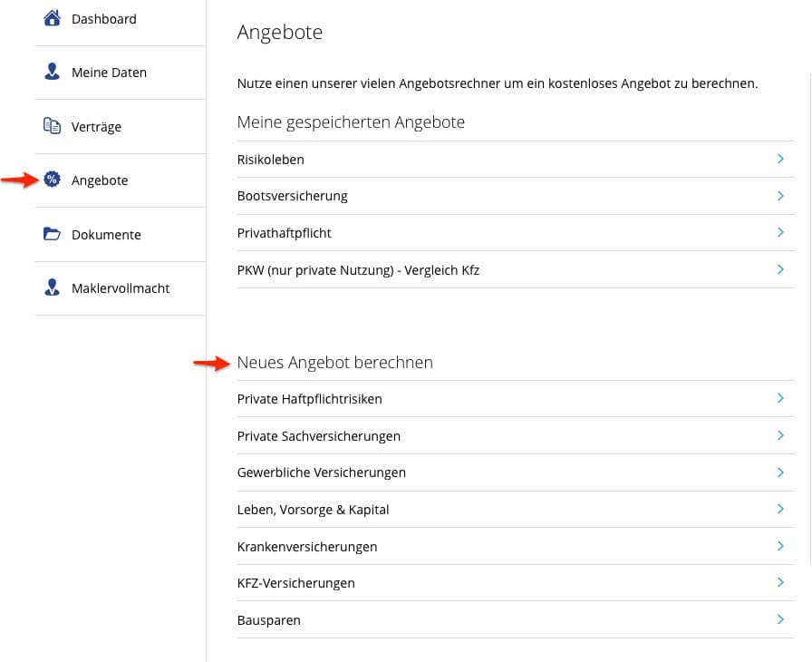Image resolution: width=812 pixels, height=662 pixels.
Task: Expand the Privathaftpflicht entry chevron
Action: [780, 232]
